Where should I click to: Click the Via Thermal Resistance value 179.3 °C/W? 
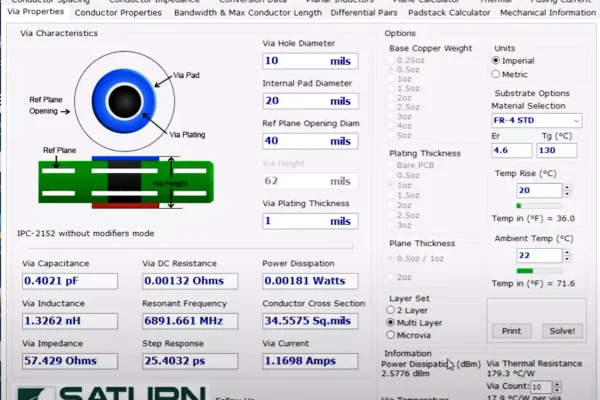coord(510,374)
